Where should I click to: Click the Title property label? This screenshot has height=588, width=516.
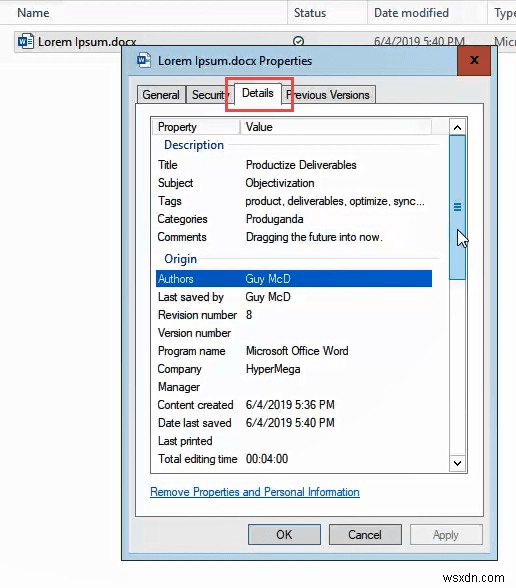168,165
